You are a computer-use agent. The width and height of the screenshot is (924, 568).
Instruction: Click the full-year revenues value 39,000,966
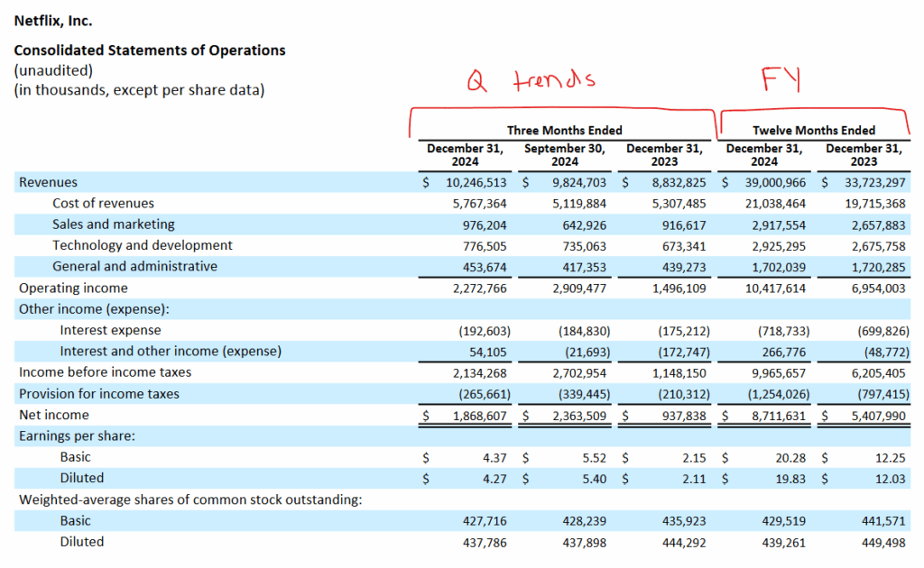[775, 183]
